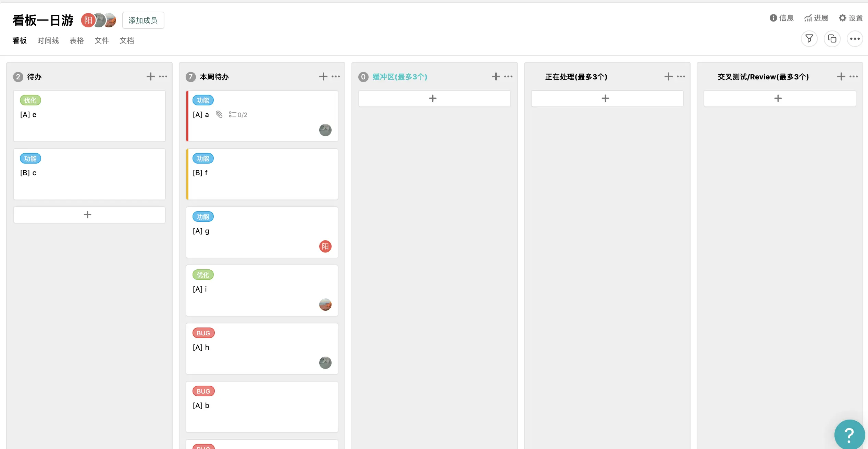Click attachment paperclip on card [A] a
The height and width of the screenshot is (449, 868).
point(219,115)
